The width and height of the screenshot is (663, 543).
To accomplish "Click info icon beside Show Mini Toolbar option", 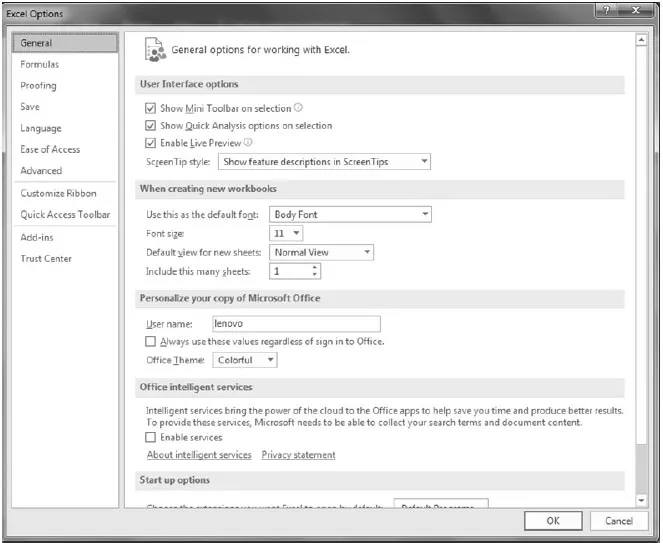I will pyautogui.click(x=298, y=108).
